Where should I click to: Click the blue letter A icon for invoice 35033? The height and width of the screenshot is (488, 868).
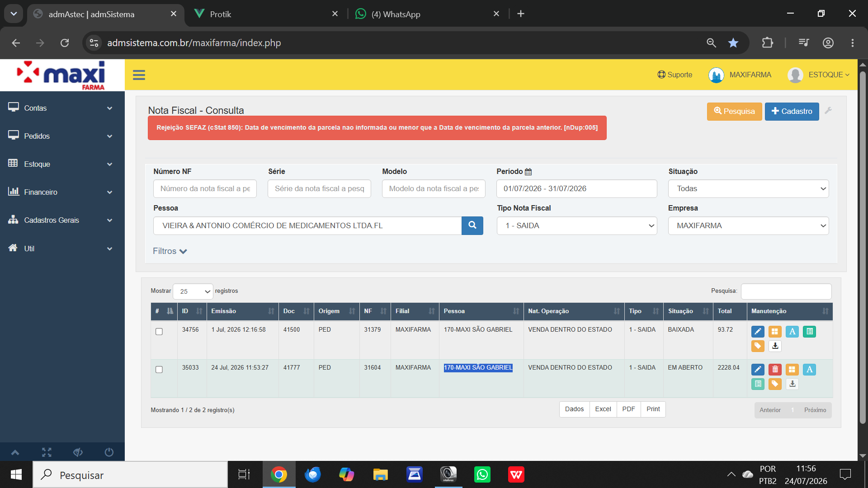809,370
